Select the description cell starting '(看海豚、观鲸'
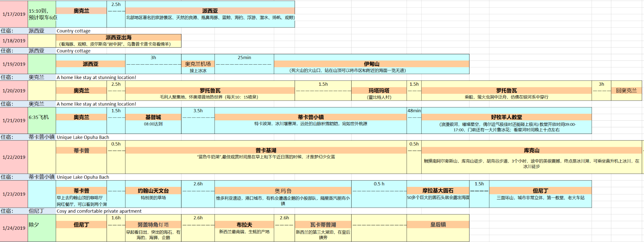644x242 pixels. (119, 44)
